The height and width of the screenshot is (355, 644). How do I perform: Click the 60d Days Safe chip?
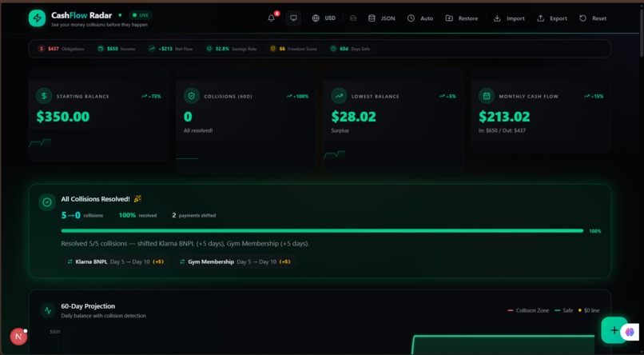349,49
